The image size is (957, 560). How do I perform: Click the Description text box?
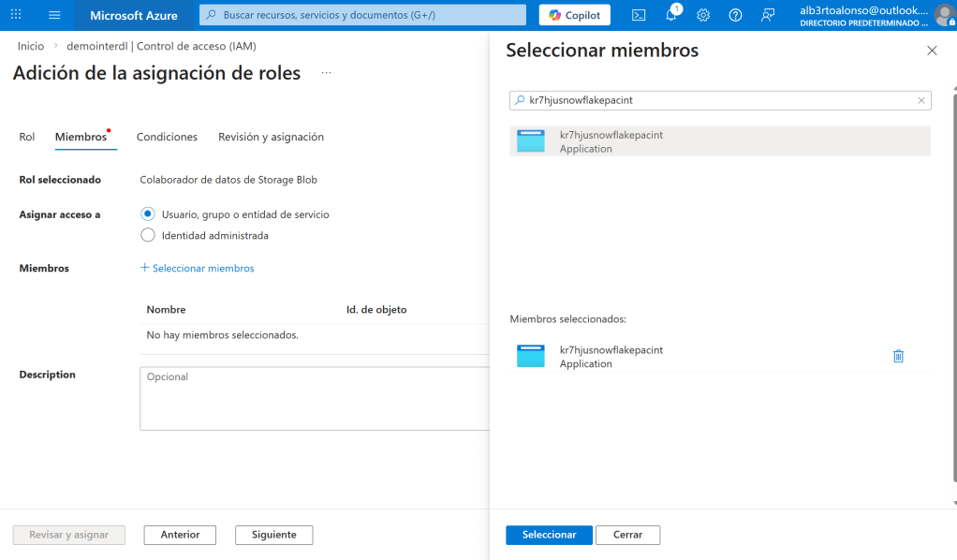[x=315, y=398]
